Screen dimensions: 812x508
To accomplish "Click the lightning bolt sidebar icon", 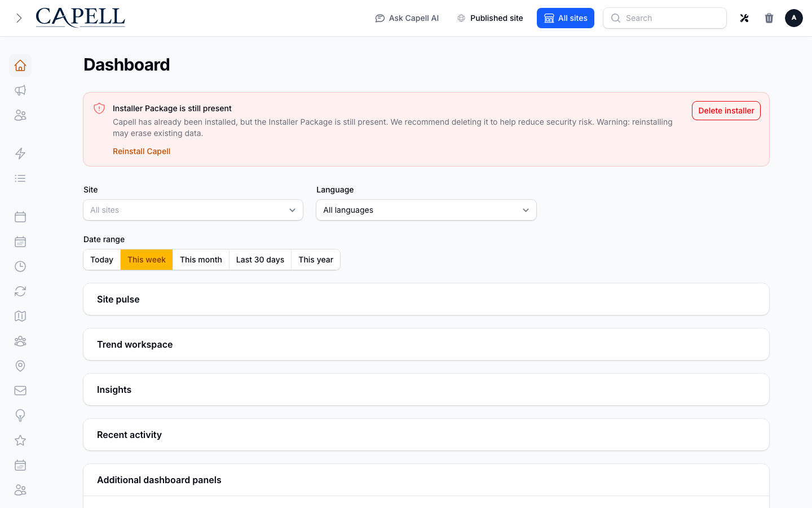I will (x=20, y=154).
